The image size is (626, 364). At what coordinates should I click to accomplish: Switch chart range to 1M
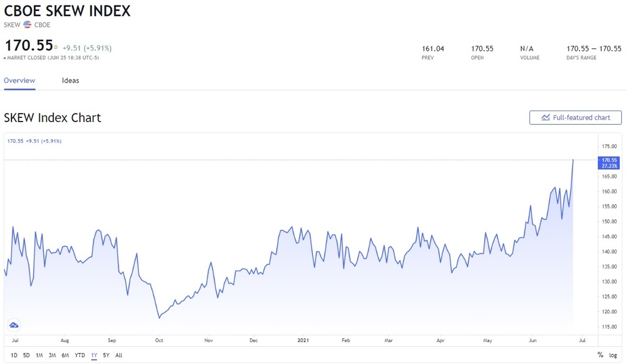[x=39, y=355]
